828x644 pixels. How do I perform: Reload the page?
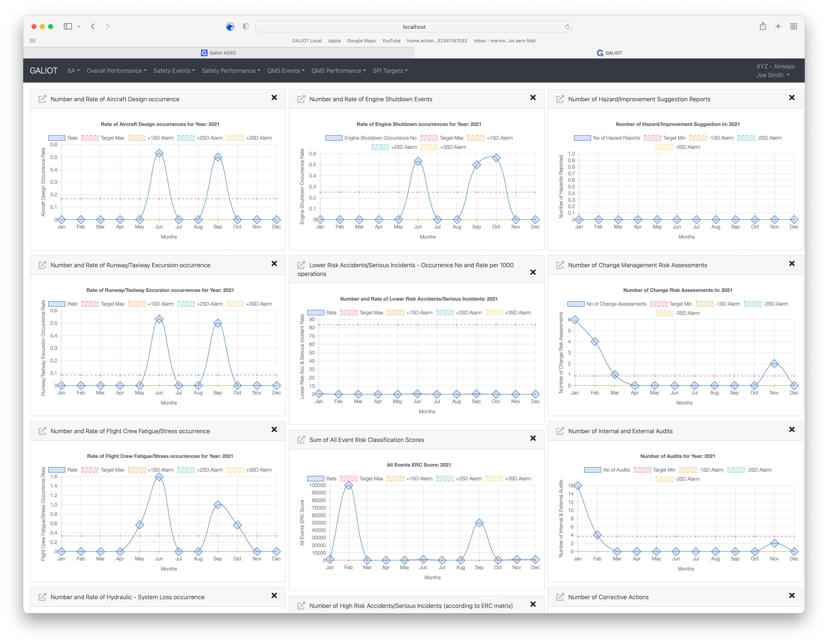point(567,27)
